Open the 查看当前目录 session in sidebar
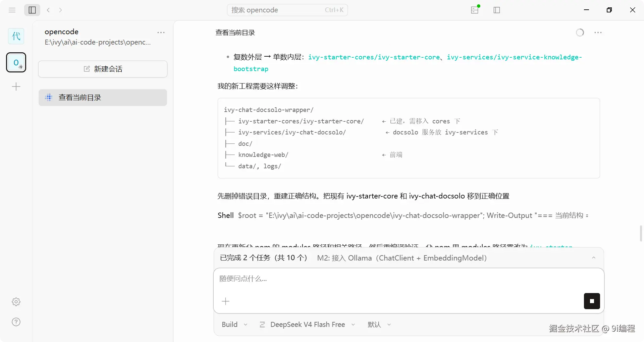 [x=103, y=98]
